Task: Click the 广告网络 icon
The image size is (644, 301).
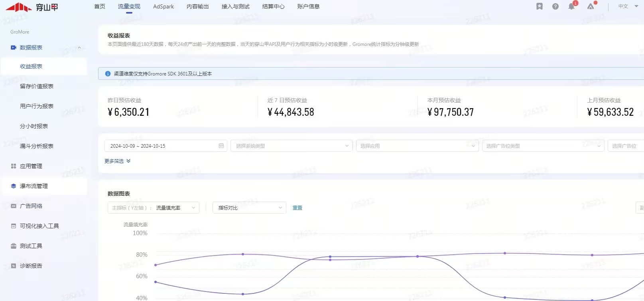Action: (x=14, y=206)
